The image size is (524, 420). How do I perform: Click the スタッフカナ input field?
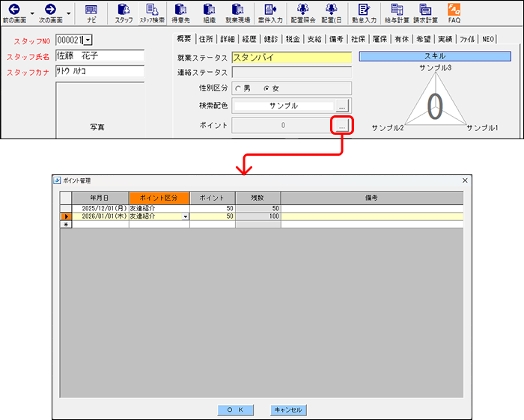(100, 71)
